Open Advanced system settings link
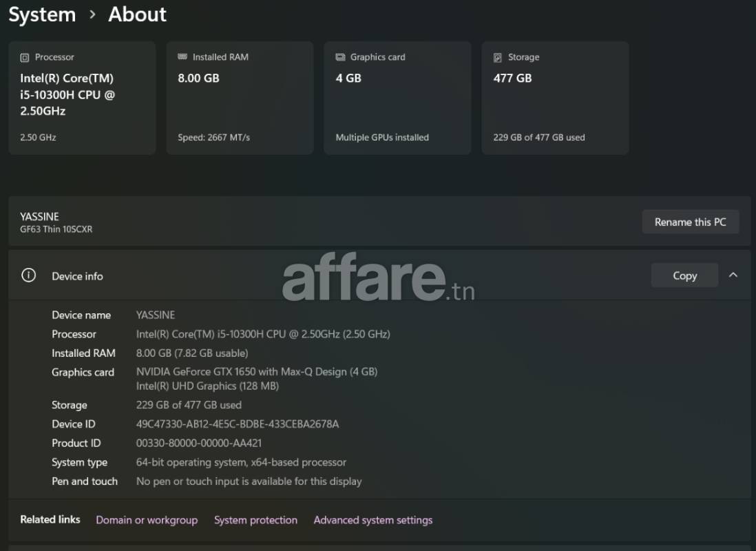 coord(372,520)
